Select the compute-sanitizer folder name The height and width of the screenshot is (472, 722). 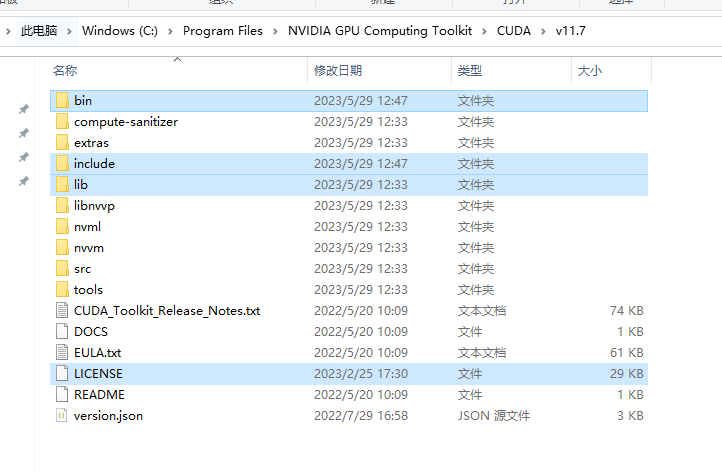click(x=126, y=122)
